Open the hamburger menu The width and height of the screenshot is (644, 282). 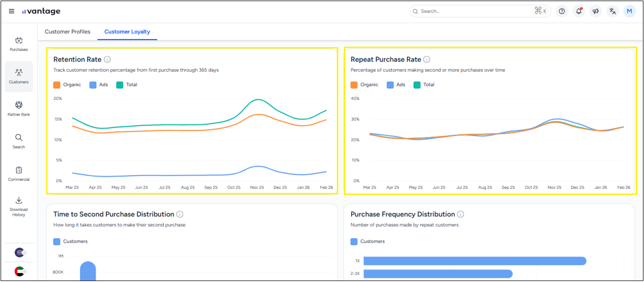pos(12,11)
